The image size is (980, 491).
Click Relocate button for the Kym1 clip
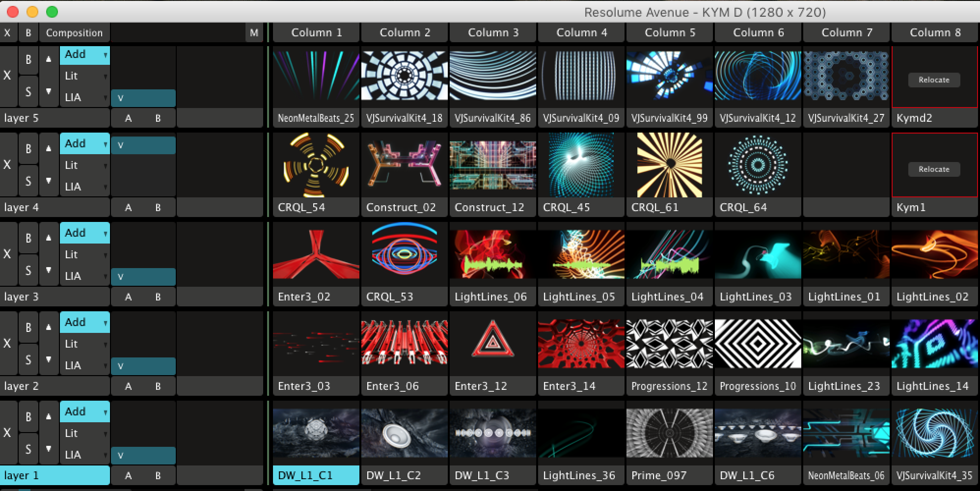[x=934, y=169]
